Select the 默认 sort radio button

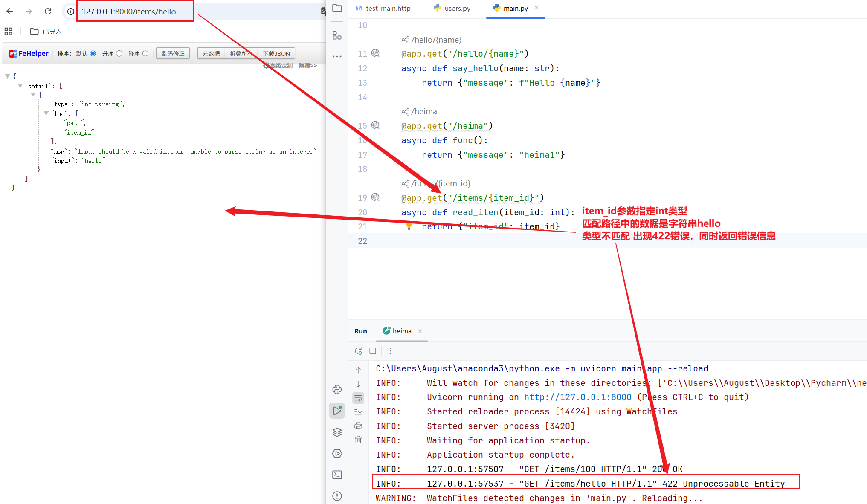93,54
